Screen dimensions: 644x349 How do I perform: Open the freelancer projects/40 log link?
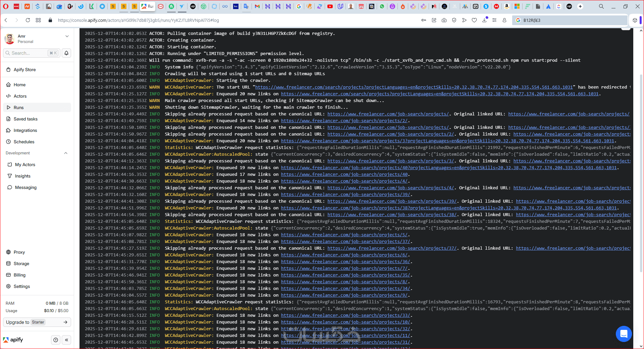pos(344,174)
